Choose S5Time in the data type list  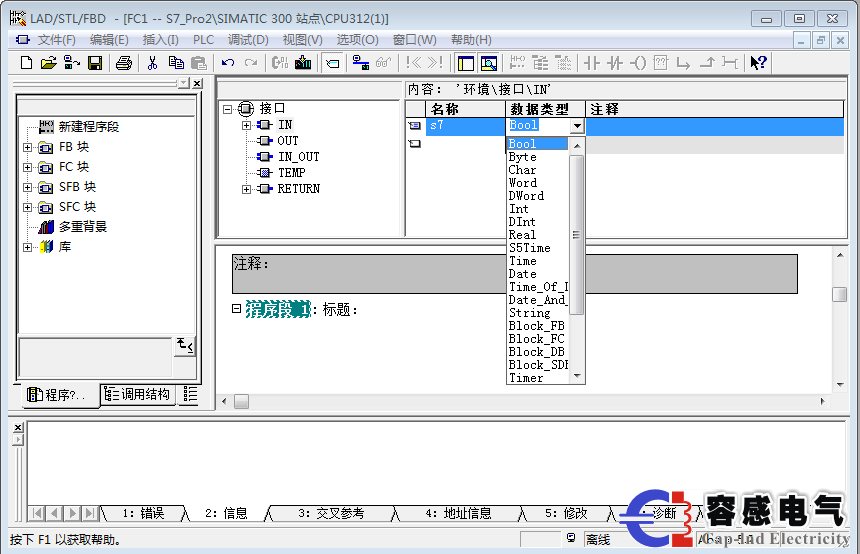pos(529,248)
